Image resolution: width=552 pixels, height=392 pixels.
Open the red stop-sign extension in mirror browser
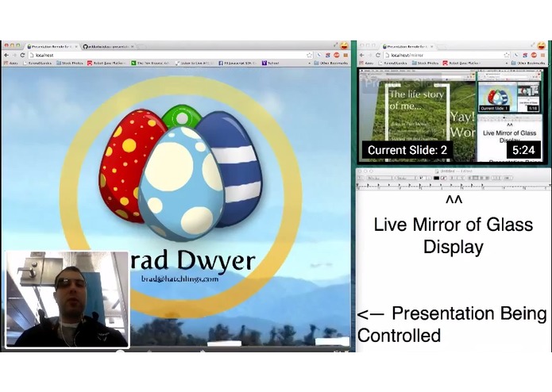(x=534, y=56)
